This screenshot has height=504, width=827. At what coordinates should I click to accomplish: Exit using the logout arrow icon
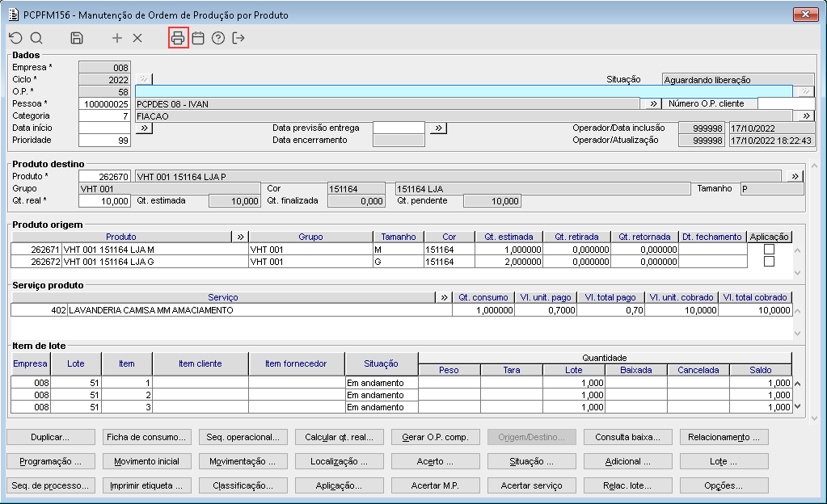coord(238,38)
